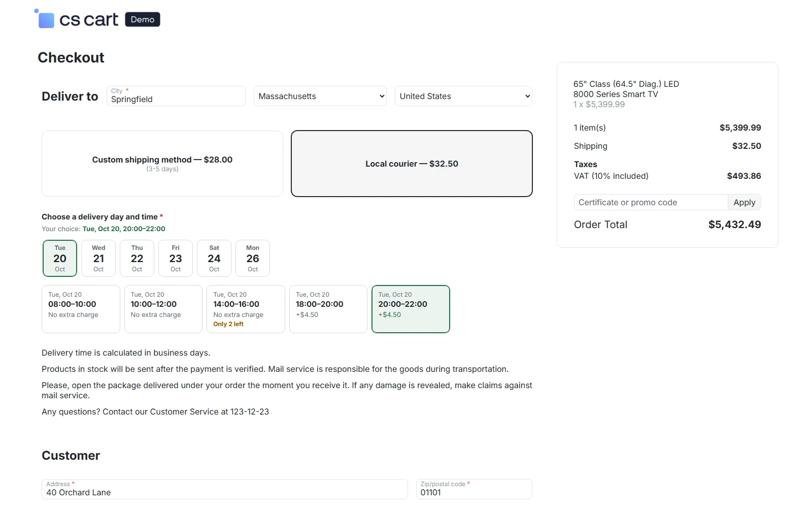The width and height of the screenshot is (812, 508).
Task: Select Custom shipping method at $28.00
Action: tap(162, 164)
